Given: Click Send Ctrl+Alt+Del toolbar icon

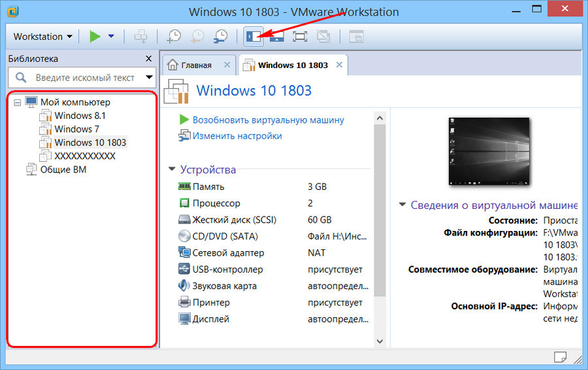Looking at the screenshot, I should (x=140, y=37).
